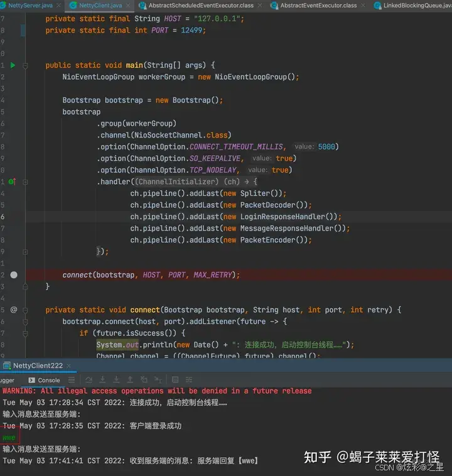Click the LinkedBlockingQueue.java file icon
The image size is (452, 476).
pos(377,6)
